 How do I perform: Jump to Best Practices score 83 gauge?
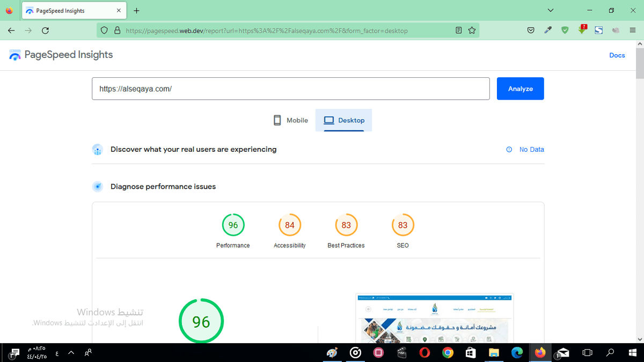(346, 225)
